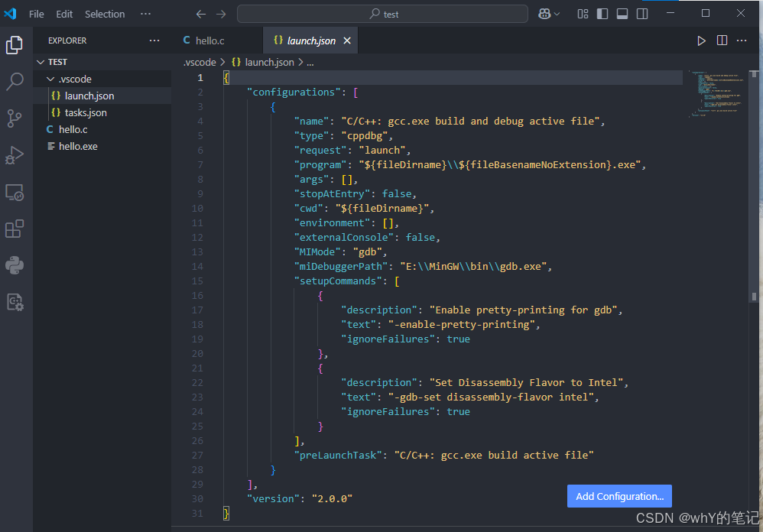
Task: Click .vscode in the breadcrumb
Action: pyautogui.click(x=200, y=62)
